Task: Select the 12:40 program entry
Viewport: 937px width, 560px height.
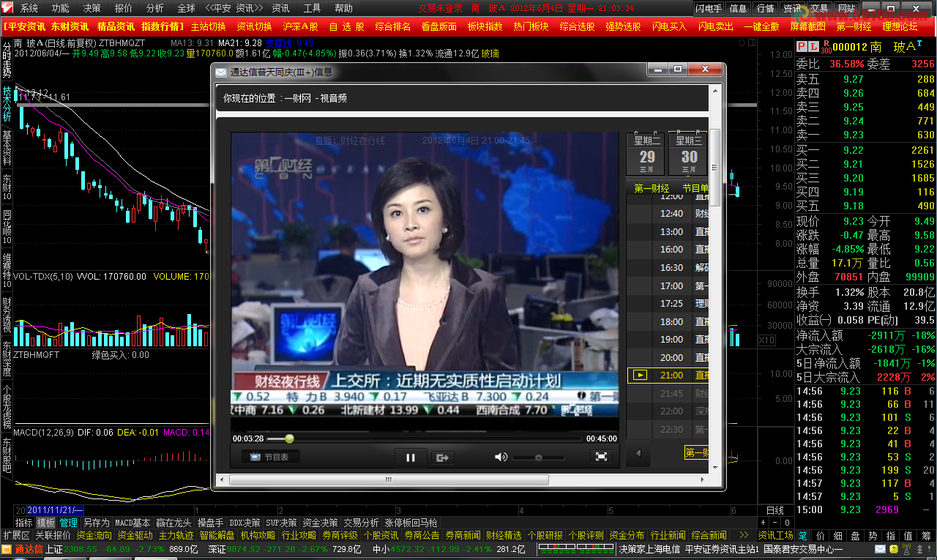Action: click(x=668, y=214)
